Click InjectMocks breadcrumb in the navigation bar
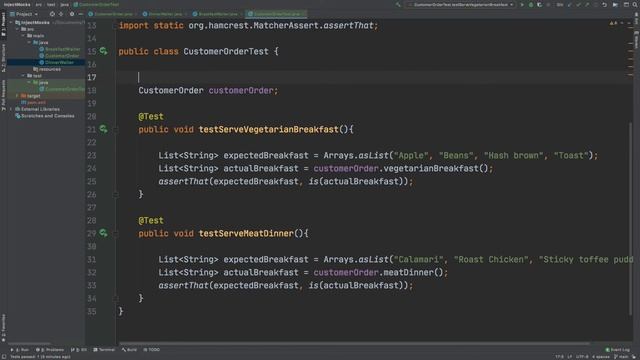 (17, 4)
